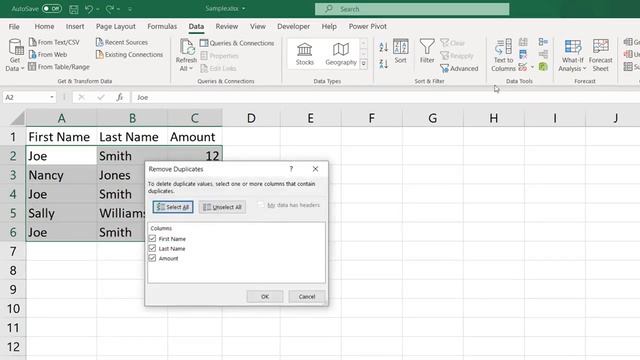
Task: Click the Unselect All button
Action: [222, 207]
